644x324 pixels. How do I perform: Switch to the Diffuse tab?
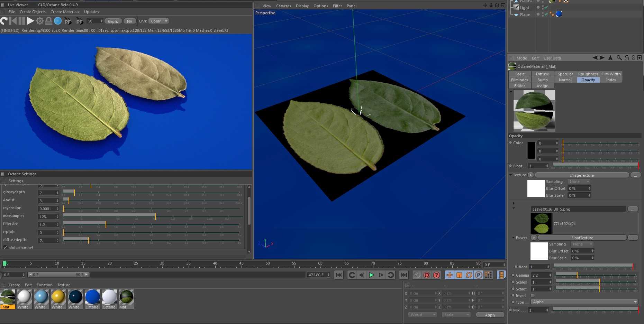coord(542,74)
